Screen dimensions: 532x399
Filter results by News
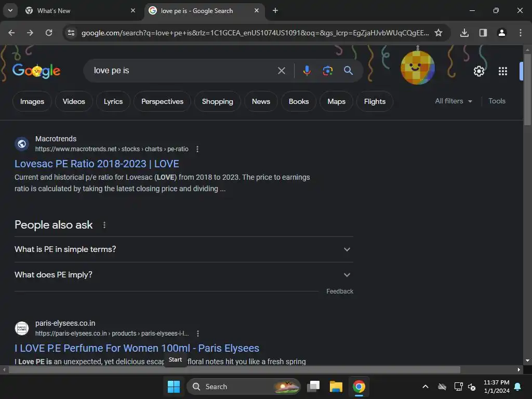(261, 101)
